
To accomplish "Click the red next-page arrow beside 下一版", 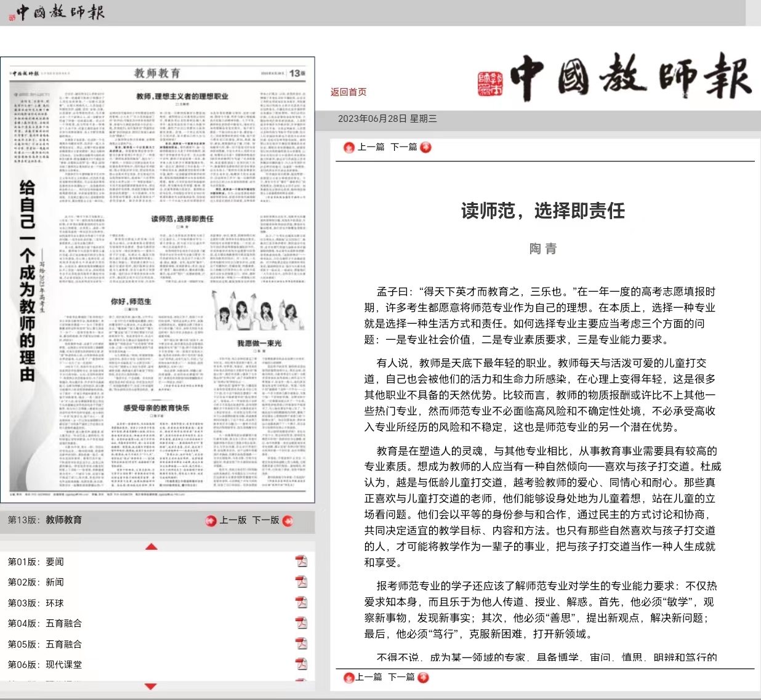I will click(x=288, y=521).
